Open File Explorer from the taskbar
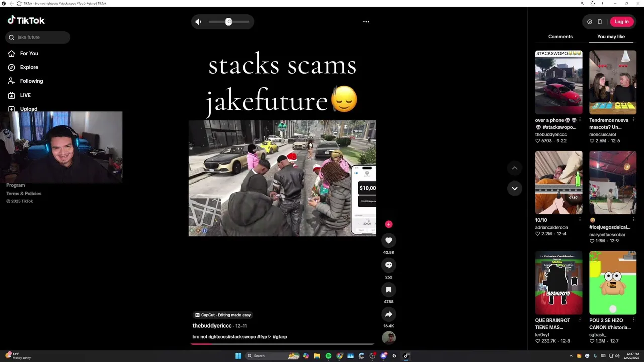The height and width of the screenshot is (362, 644). pyautogui.click(x=317, y=356)
